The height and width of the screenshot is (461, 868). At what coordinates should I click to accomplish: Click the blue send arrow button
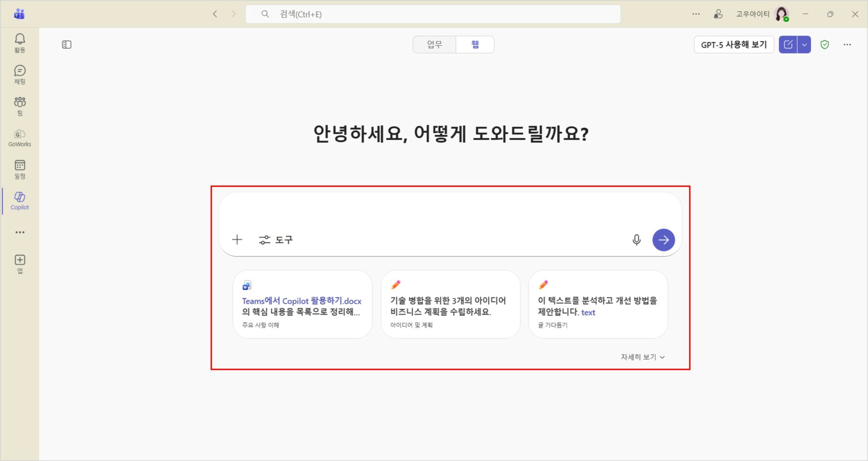click(664, 240)
